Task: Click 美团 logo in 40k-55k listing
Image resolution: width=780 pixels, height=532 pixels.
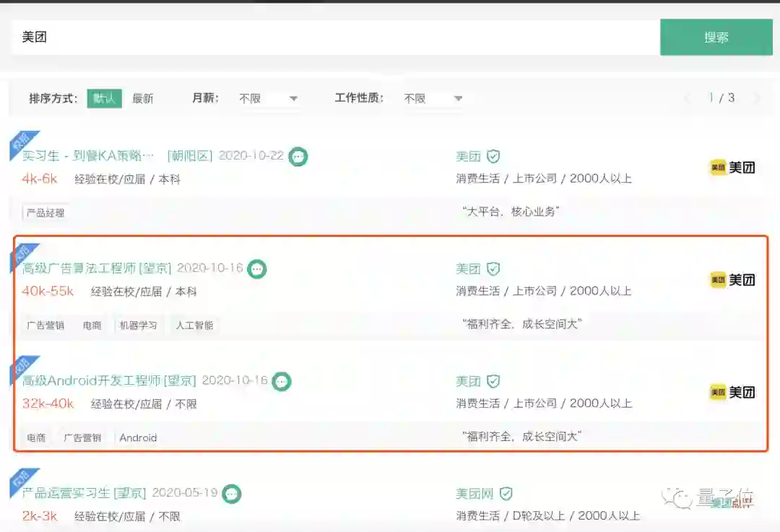Action: 732,280
